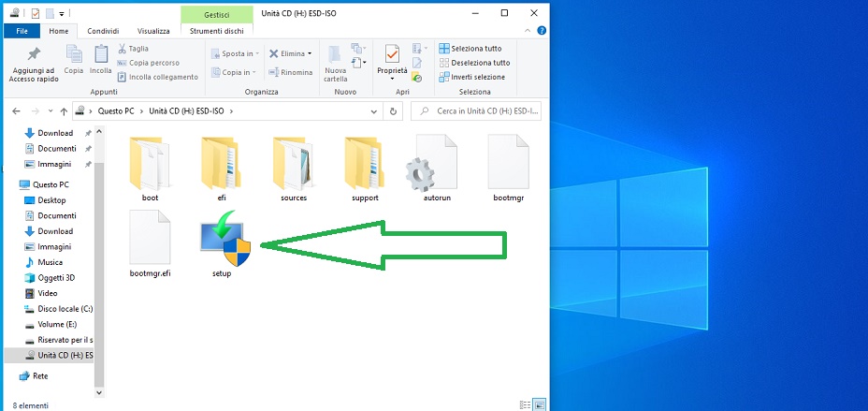Viewport: 868px width, 411px height.
Task: Switch to the Visualizza tab
Action: pyautogui.click(x=153, y=31)
